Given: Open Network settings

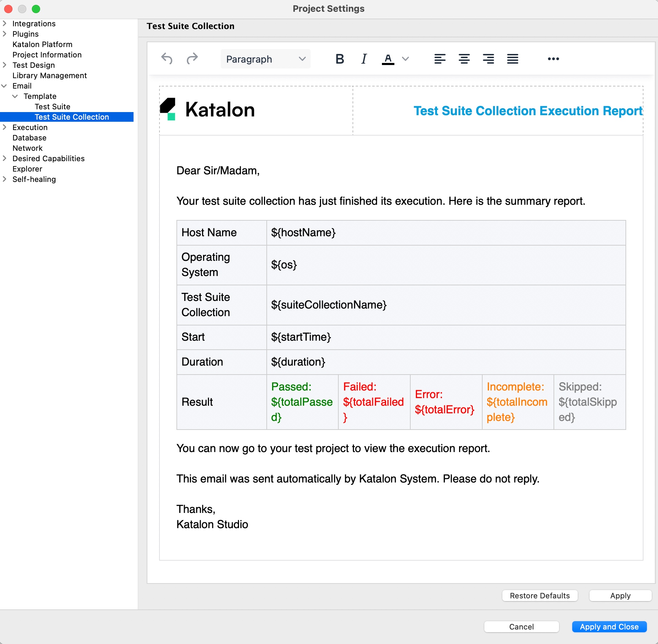Looking at the screenshot, I should (27, 148).
